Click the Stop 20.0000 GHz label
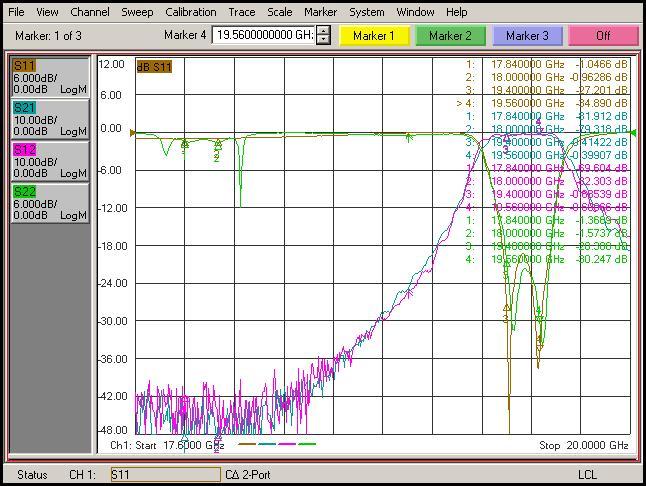Screen dimensions: 646x486 (x=583, y=445)
